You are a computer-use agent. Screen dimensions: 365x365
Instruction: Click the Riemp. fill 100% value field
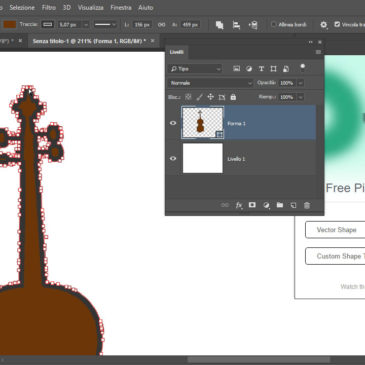pos(287,97)
